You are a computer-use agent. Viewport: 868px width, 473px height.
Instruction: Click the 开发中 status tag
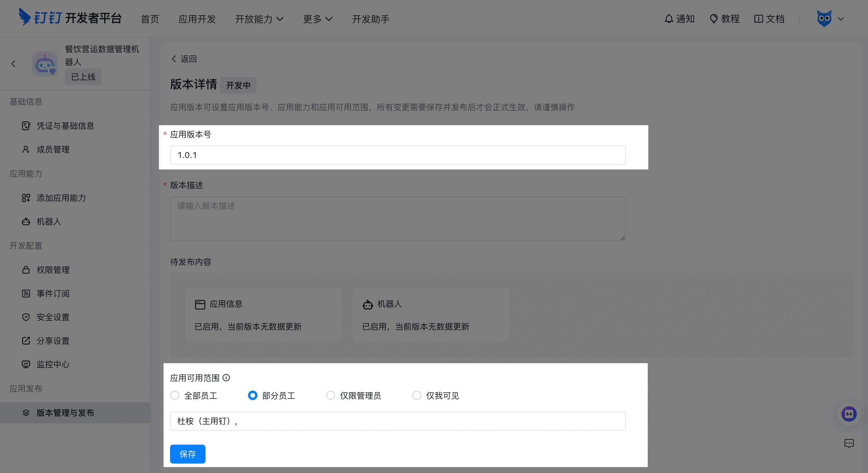238,85
